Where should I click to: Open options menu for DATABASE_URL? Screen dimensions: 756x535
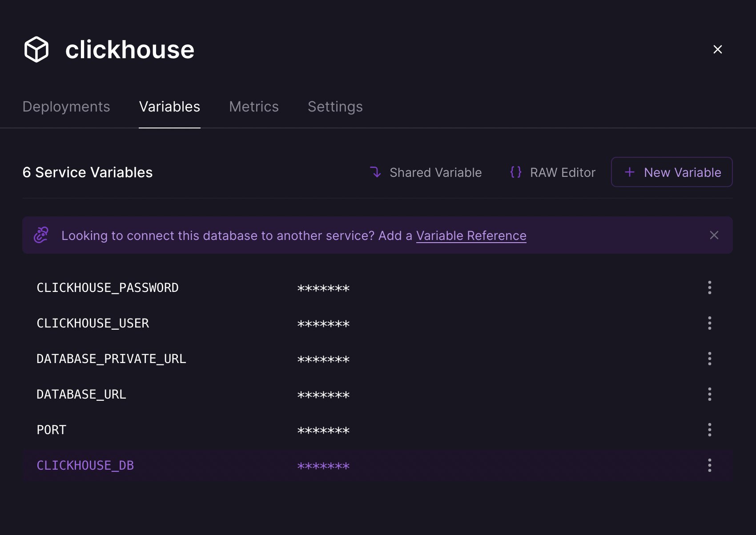(x=709, y=394)
